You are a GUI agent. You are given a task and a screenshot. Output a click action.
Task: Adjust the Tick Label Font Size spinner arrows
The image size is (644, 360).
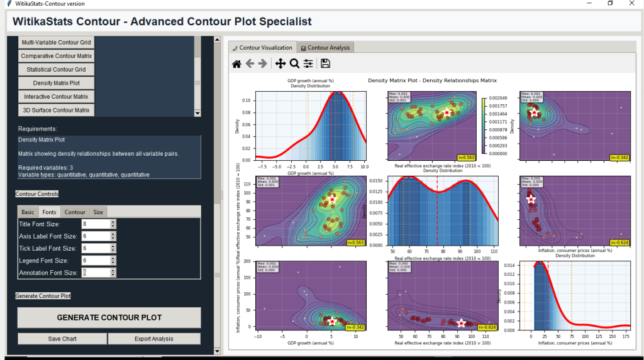click(x=113, y=248)
